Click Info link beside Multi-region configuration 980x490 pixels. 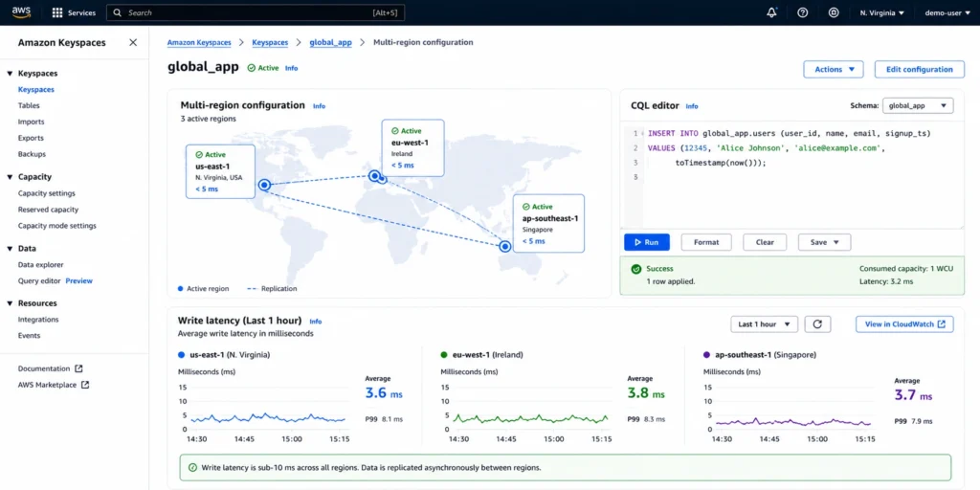[319, 106]
